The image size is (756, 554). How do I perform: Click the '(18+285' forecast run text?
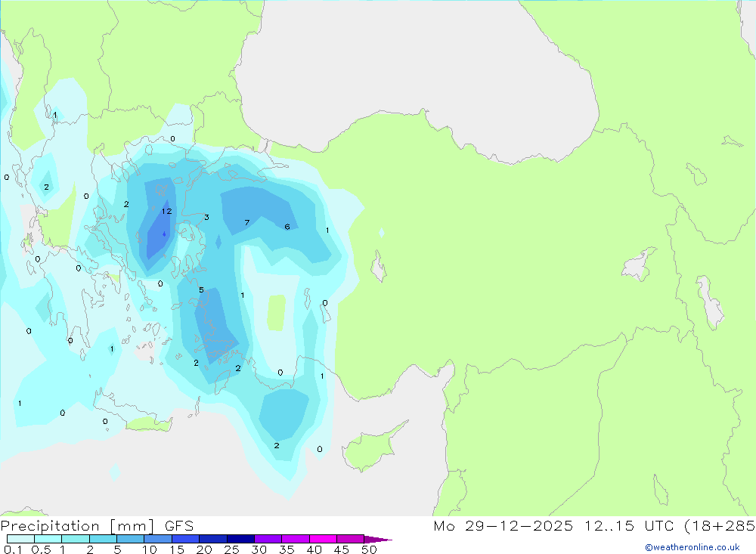click(720, 526)
